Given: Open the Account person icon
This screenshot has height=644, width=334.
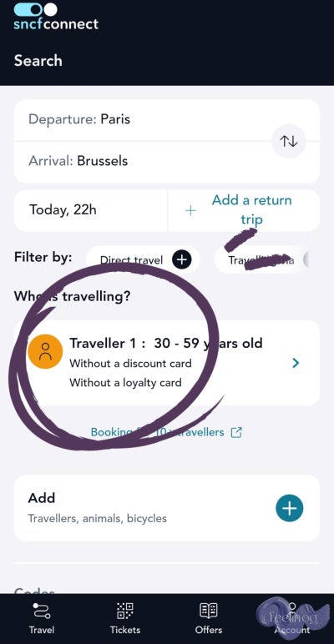Looking at the screenshot, I should click(292, 611).
